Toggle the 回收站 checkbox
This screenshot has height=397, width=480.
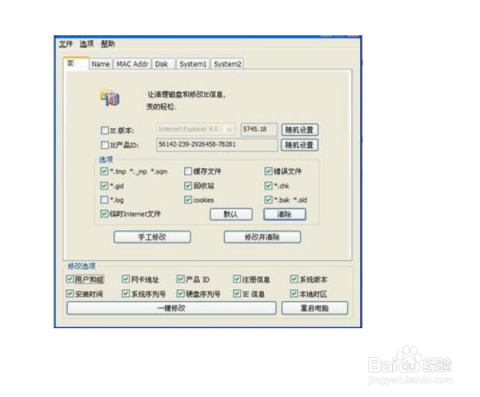point(188,186)
